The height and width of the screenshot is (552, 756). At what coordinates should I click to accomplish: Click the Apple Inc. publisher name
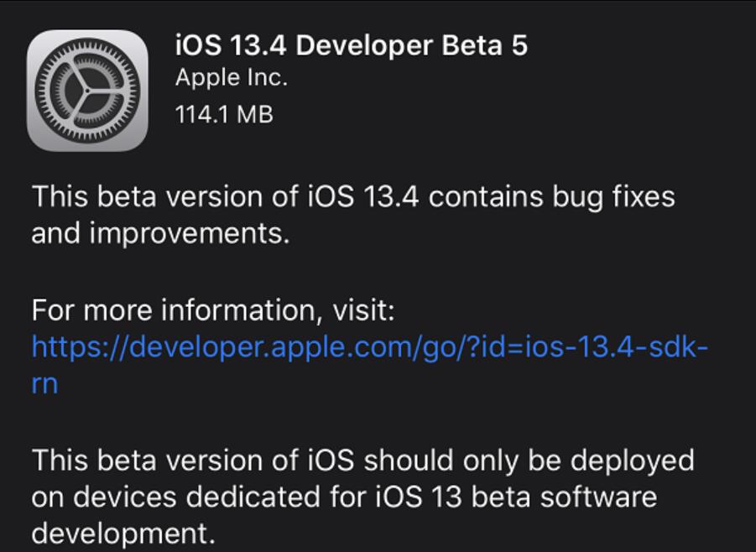click(x=231, y=78)
